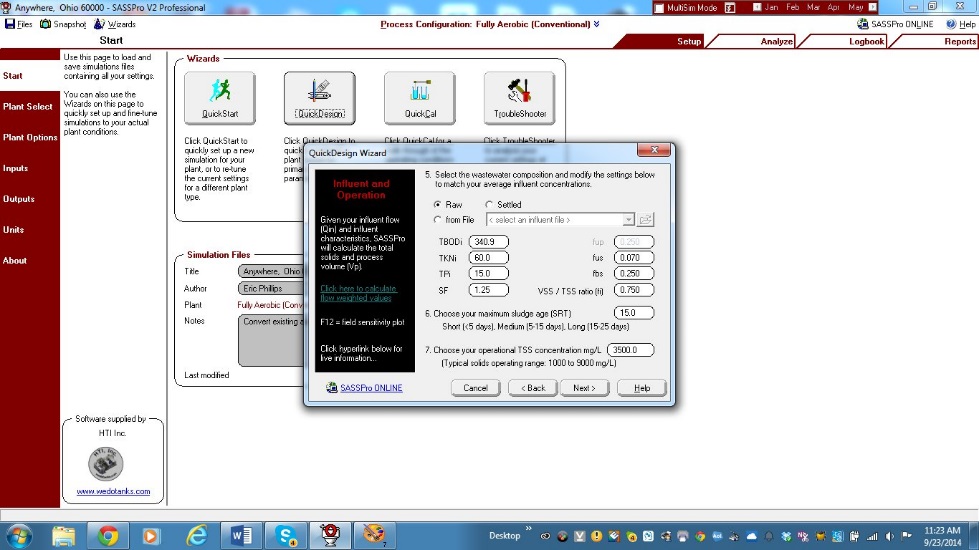Launch the QuickStart wizard icon
Screen dimensions: 979x550
point(219,98)
